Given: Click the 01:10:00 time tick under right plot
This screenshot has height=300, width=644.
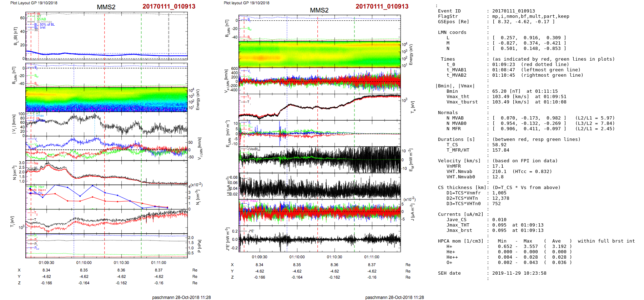Looking at the screenshot, I should tap(297, 257).
